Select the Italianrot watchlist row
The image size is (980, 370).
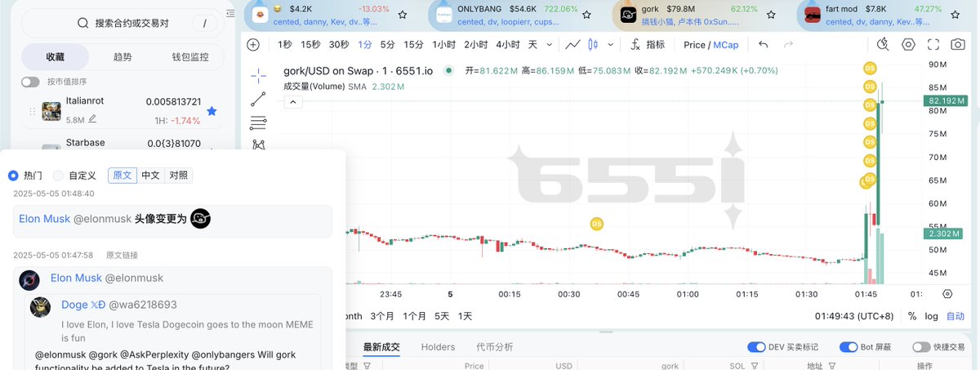[122, 110]
